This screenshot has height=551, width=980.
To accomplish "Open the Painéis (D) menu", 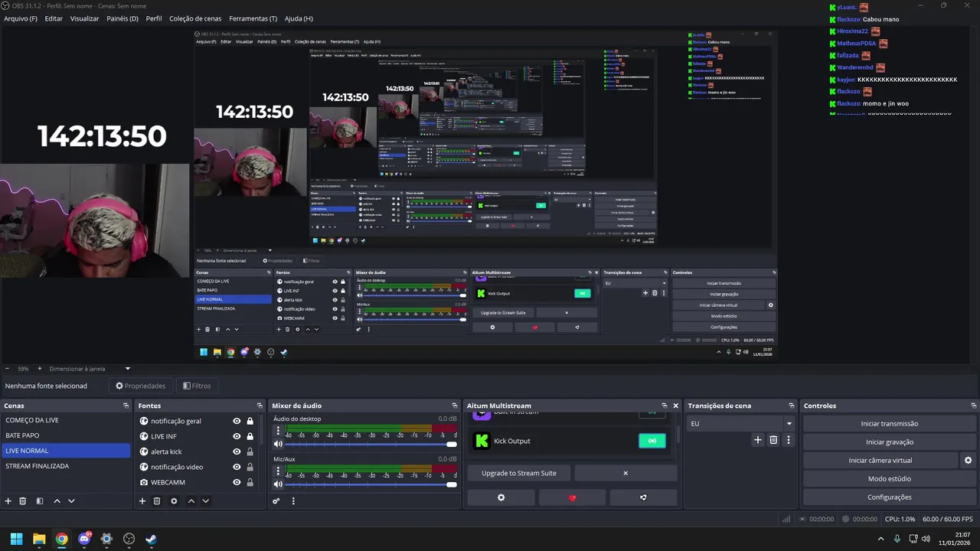I will (x=122, y=18).
